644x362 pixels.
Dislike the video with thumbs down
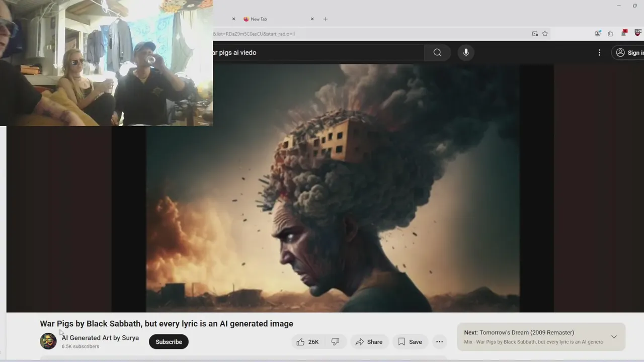click(335, 342)
